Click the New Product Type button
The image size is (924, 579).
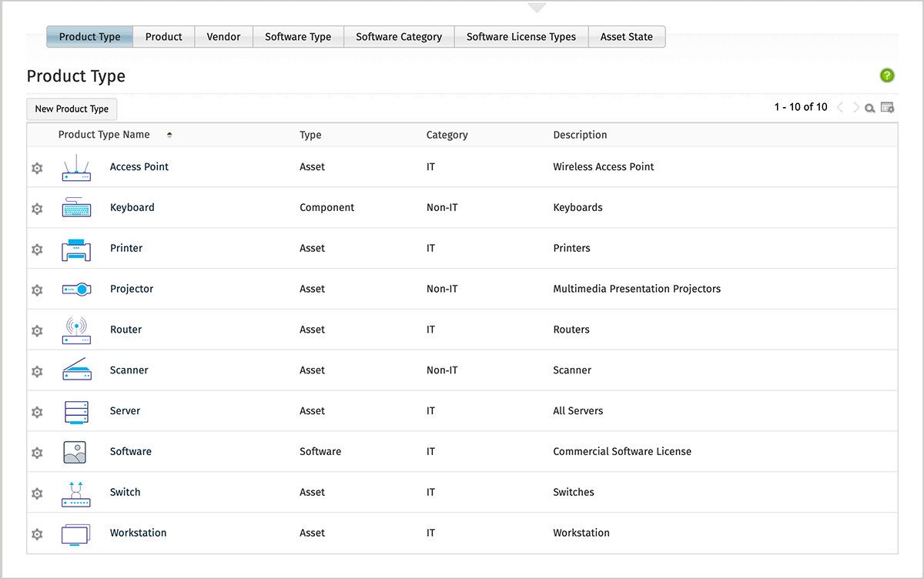click(x=72, y=109)
